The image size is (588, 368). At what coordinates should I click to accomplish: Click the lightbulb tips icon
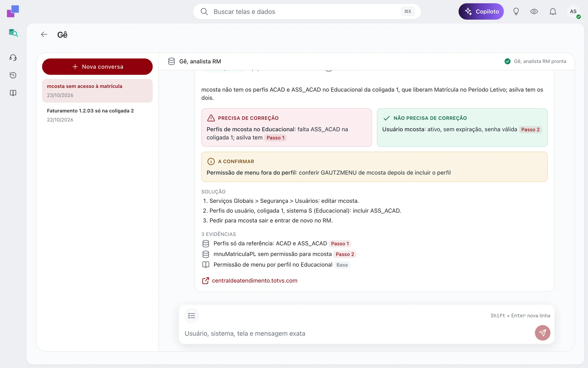tap(516, 11)
